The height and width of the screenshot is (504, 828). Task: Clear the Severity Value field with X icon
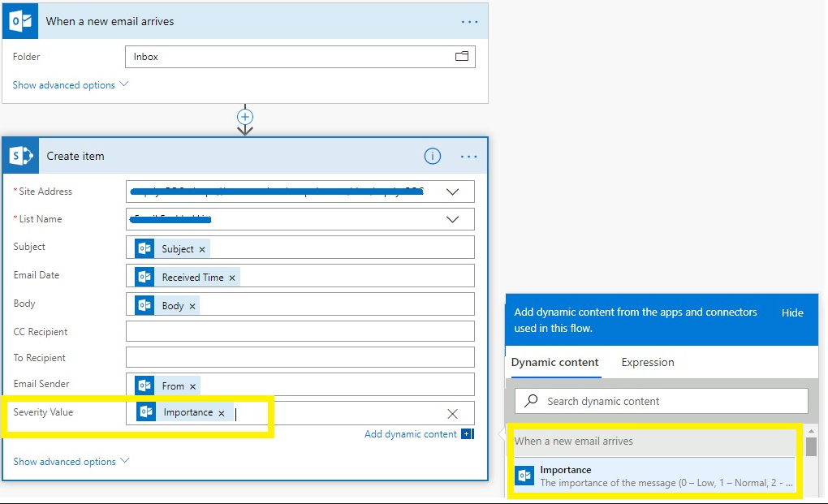tap(453, 414)
